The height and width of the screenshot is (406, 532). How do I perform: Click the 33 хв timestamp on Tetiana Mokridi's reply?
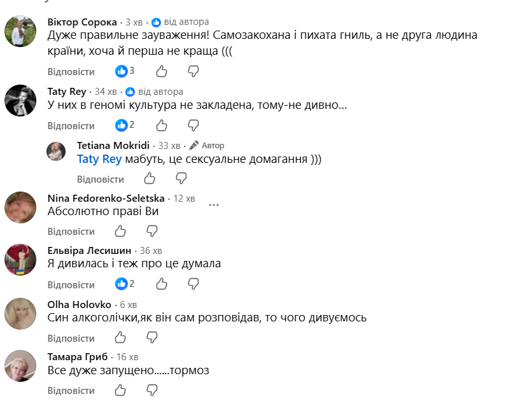click(170, 145)
